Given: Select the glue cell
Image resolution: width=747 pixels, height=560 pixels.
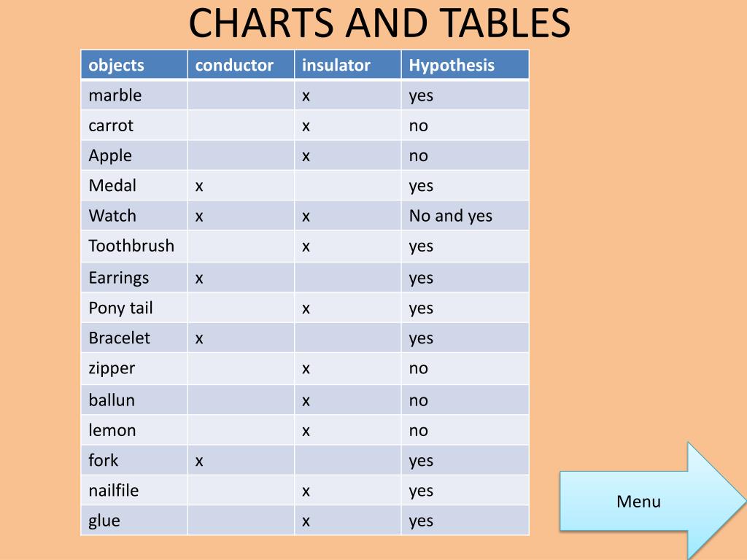Looking at the screenshot, I should pos(134,521).
